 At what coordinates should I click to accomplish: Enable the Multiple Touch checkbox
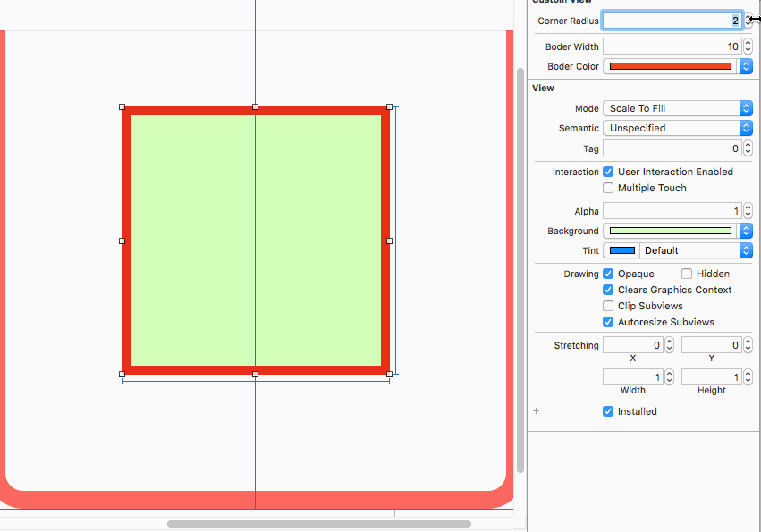click(608, 188)
